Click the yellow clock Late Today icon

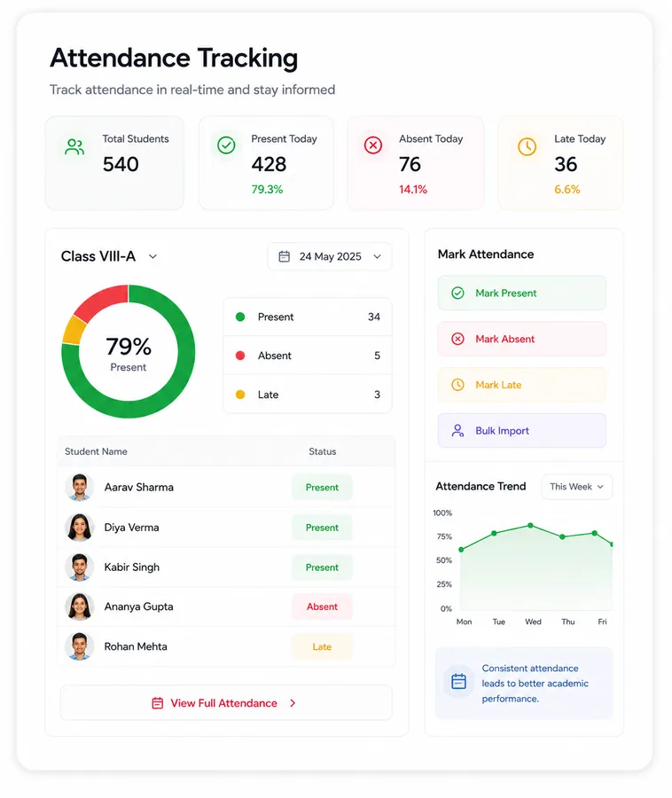(527, 146)
